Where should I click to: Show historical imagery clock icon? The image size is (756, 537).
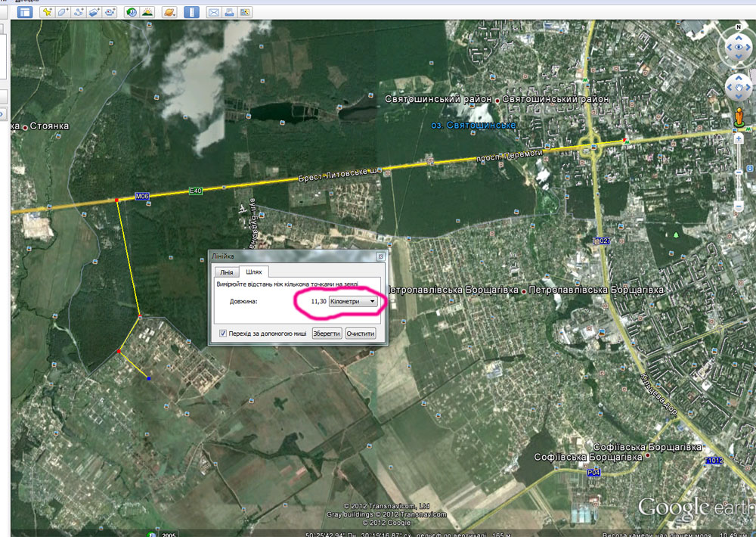point(131,12)
